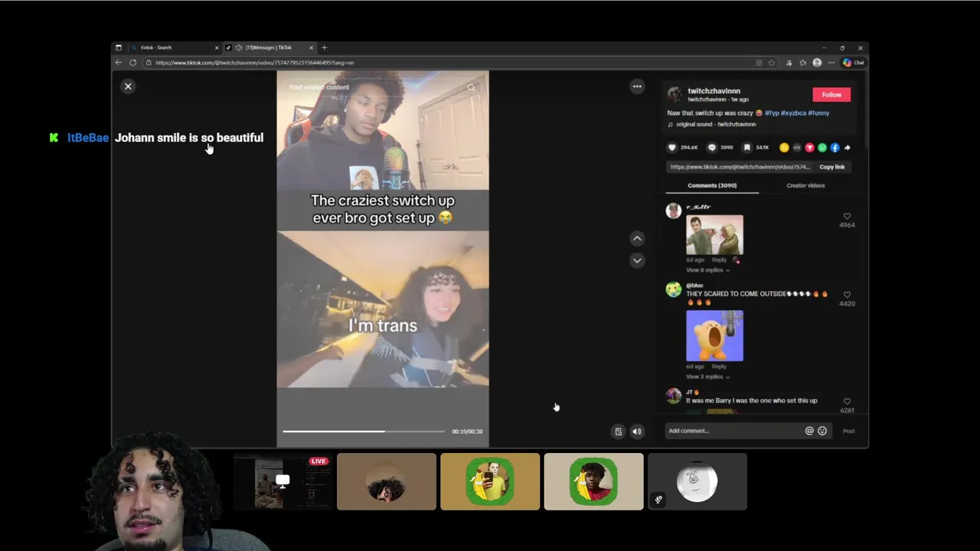980x551 pixels.
Task: Select the Comments (3090) tab
Action: pos(712,185)
